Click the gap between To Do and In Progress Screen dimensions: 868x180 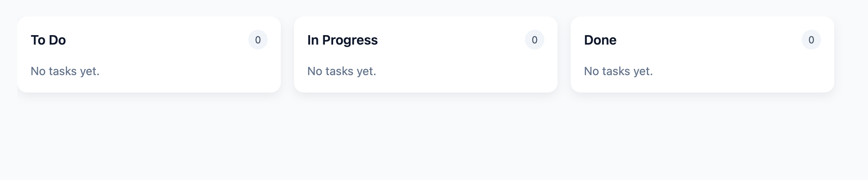click(x=287, y=54)
